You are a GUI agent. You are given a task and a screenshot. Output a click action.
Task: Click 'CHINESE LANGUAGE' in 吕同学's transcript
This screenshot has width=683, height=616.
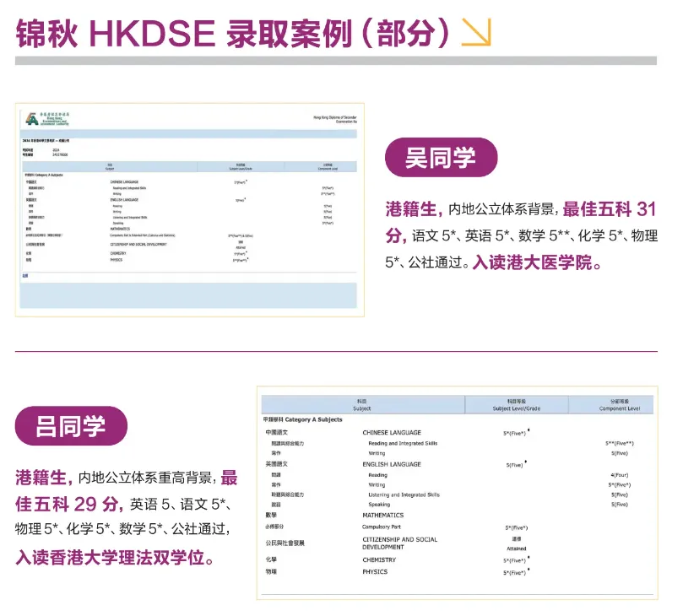point(392,433)
